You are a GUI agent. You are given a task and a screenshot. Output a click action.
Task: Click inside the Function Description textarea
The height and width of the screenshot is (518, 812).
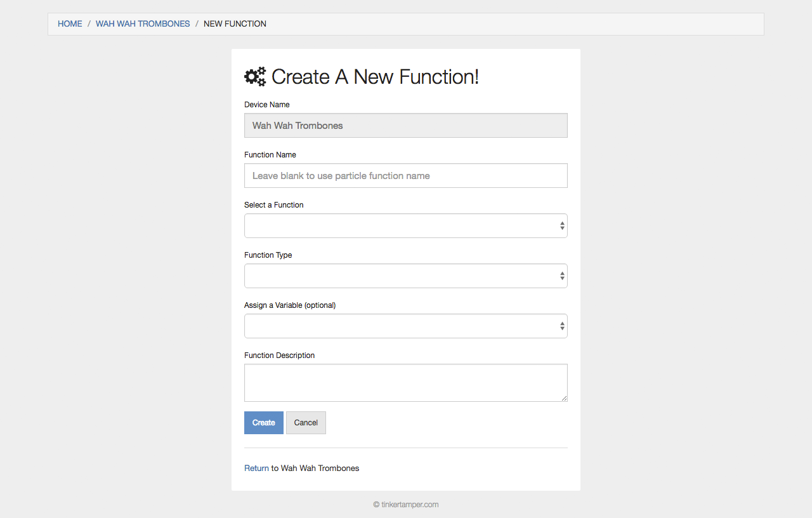point(406,383)
